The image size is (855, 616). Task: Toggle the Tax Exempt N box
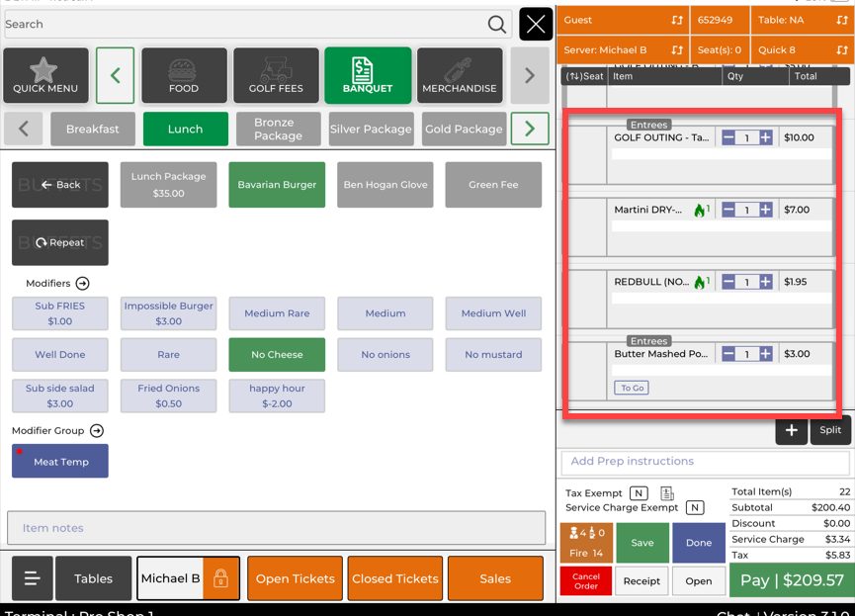pos(639,493)
